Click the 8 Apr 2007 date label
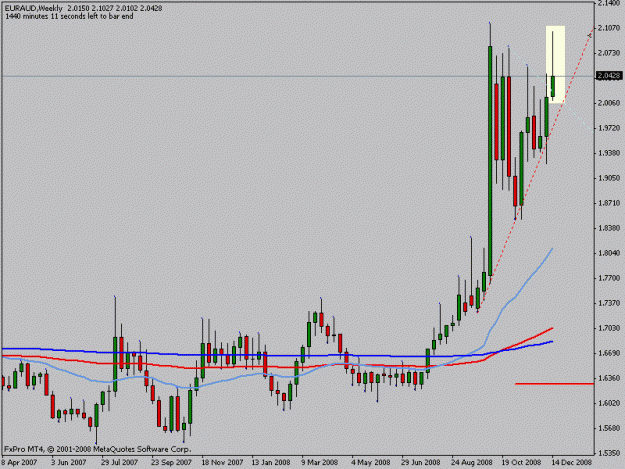625x469 pixels. (19, 463)
